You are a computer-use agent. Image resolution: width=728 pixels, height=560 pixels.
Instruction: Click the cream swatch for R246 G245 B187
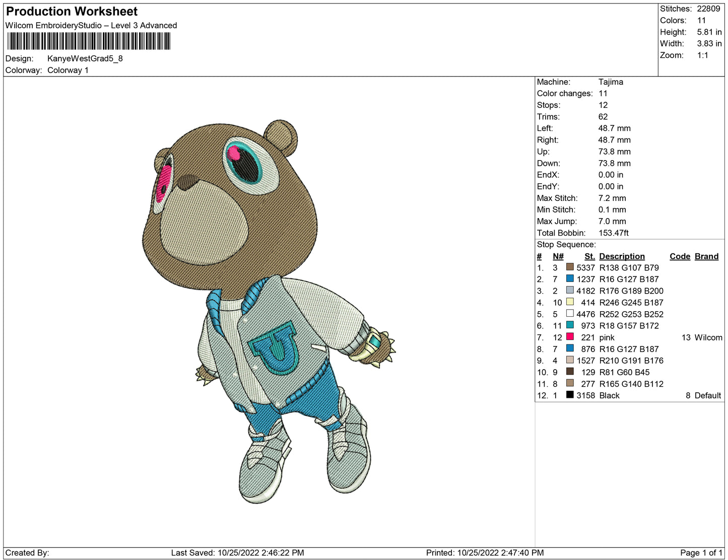570,302
